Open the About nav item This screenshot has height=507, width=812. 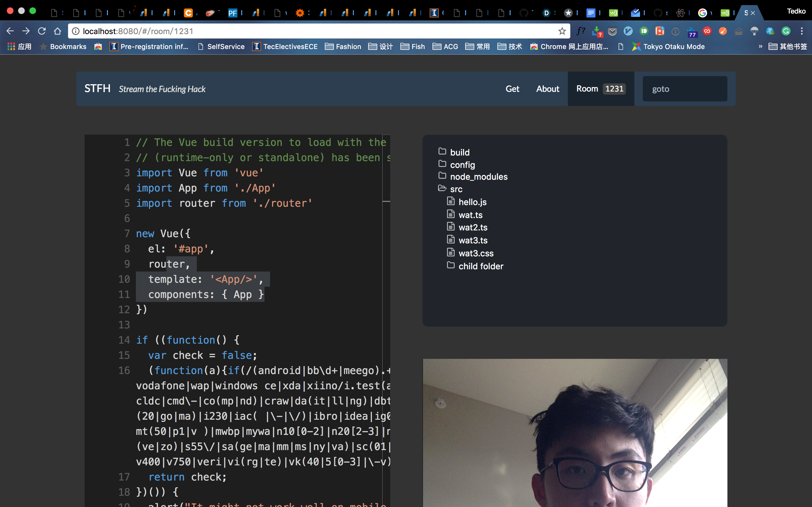pos(547,89)
